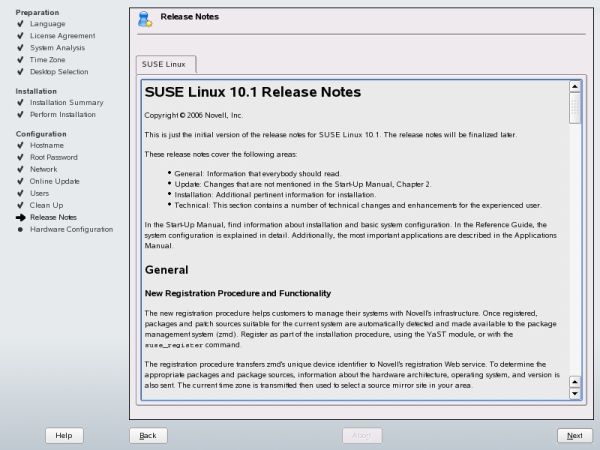Click the 'suse_register' command text
Image resolution: width=600 pixels, height=450 pixels.
tap(174, 345)
